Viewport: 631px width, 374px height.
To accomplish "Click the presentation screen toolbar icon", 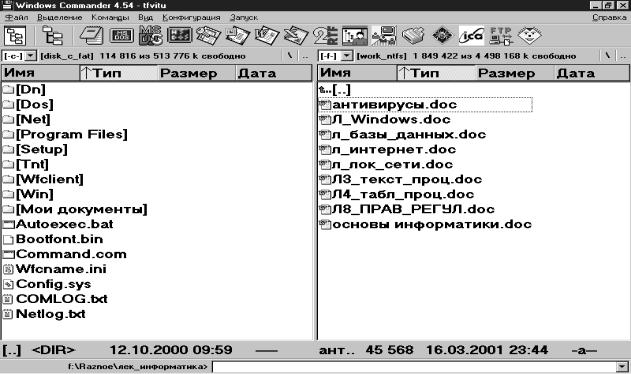I will (355, 36).
